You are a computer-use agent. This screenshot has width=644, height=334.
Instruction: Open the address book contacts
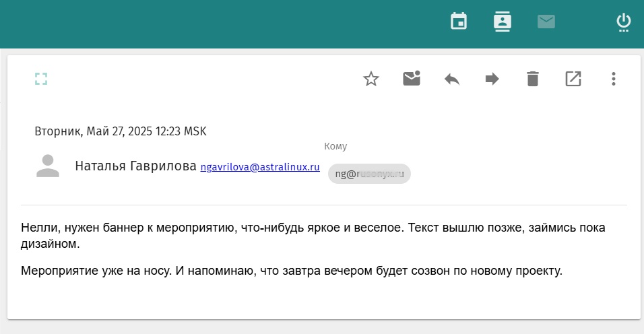(x=503, y=22)
